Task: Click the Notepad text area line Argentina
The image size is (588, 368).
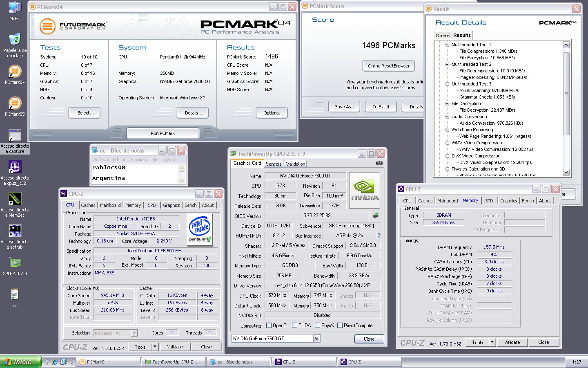Action: coord(109,178)
